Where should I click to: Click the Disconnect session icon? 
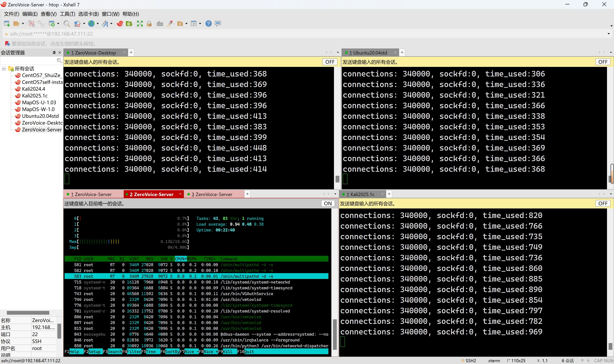click(x=31, y=24)
